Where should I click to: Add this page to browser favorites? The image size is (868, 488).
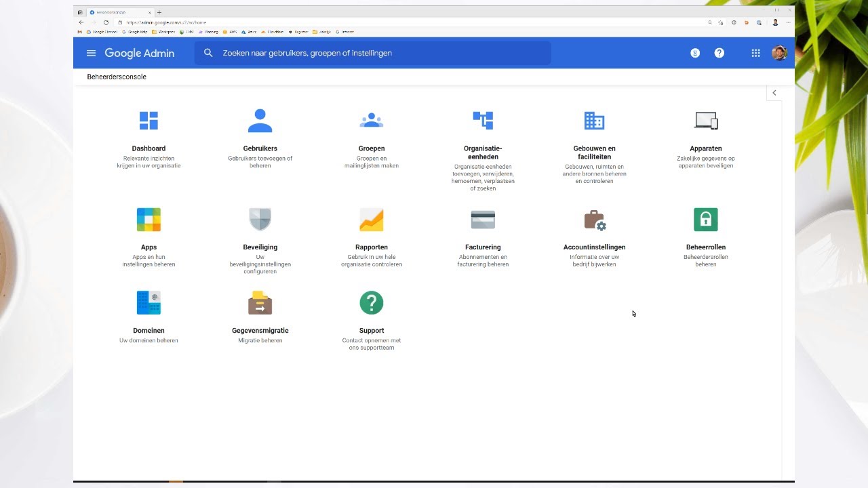[721, 22]
